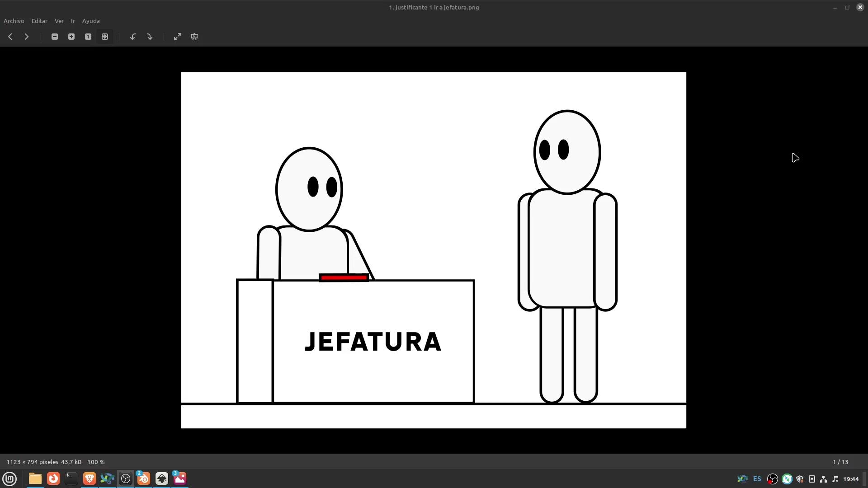Screen dimensions: 868x488
Task: Toggle the best-fit zoom button
Action: click(x=105, y=37)
